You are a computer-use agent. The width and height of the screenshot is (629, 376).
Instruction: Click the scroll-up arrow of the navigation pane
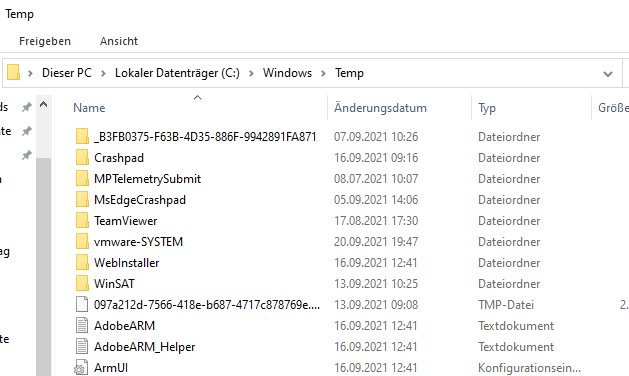[x=43, y=105]
